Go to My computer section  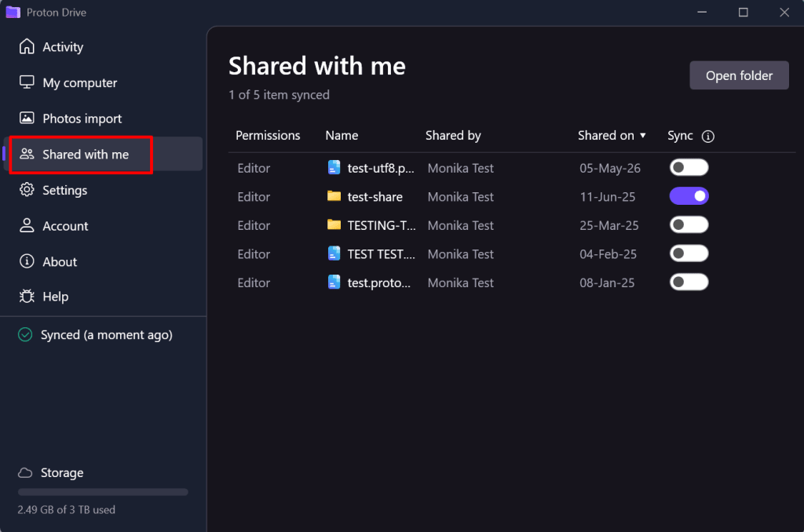click(x=104, y=82)
